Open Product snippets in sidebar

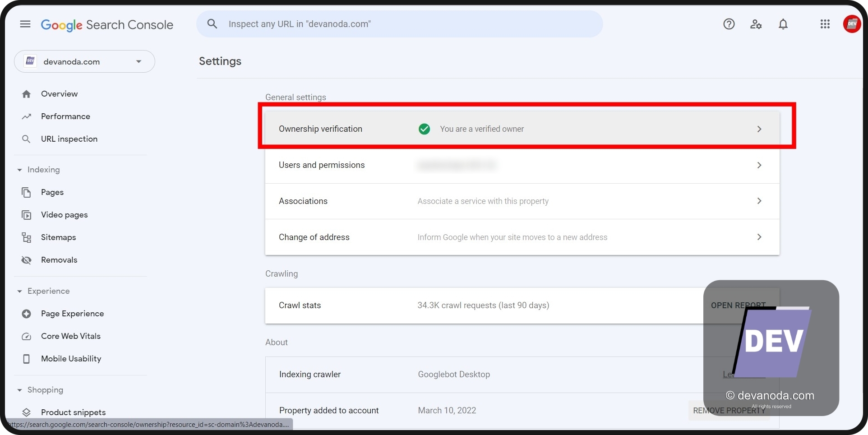click(x=73, y=412)
